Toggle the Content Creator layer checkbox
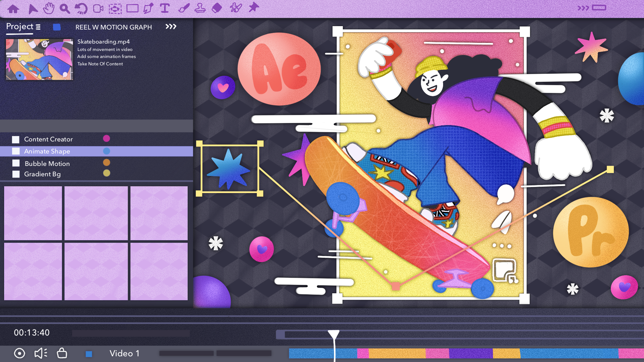Screen dimensions: 644x362 (x=16, y=139)
